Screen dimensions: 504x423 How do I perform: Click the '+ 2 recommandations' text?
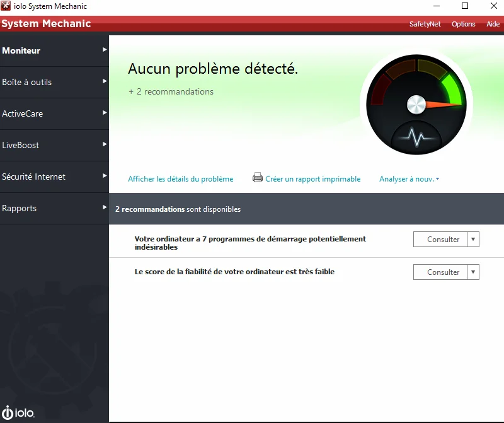tap(171, 91)
